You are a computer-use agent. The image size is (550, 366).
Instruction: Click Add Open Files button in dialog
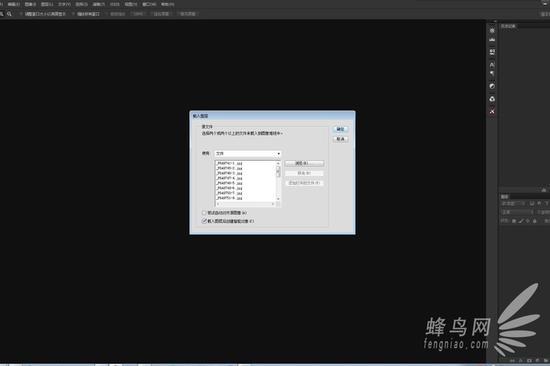coord(304,183)
